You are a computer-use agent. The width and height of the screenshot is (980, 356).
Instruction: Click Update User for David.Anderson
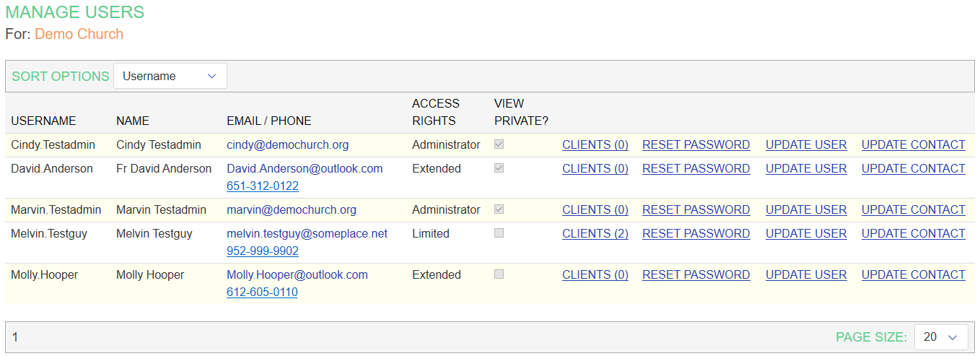[806, 169]
